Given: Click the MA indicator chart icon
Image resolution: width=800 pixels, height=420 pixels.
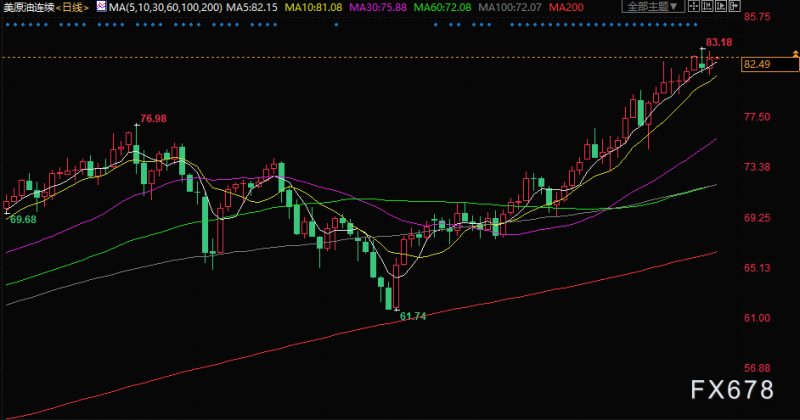Looking at the screenshot, I should tap(102, 7).
